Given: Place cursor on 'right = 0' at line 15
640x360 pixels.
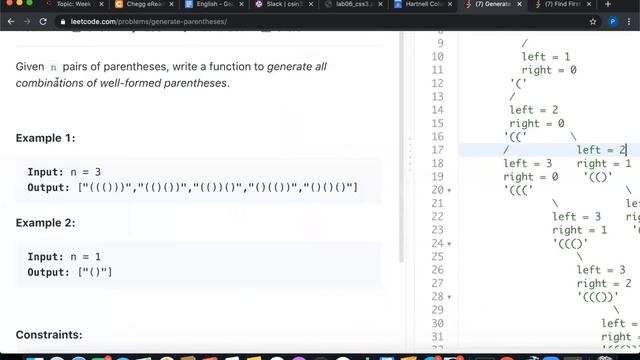Looking at the screenshot, I should (x=537, y=123).
